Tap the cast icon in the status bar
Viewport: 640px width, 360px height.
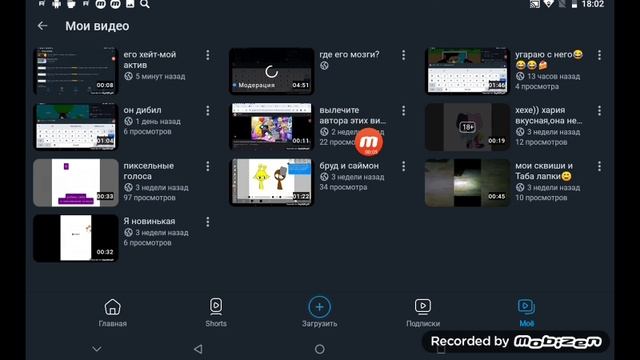coord(534,4)
